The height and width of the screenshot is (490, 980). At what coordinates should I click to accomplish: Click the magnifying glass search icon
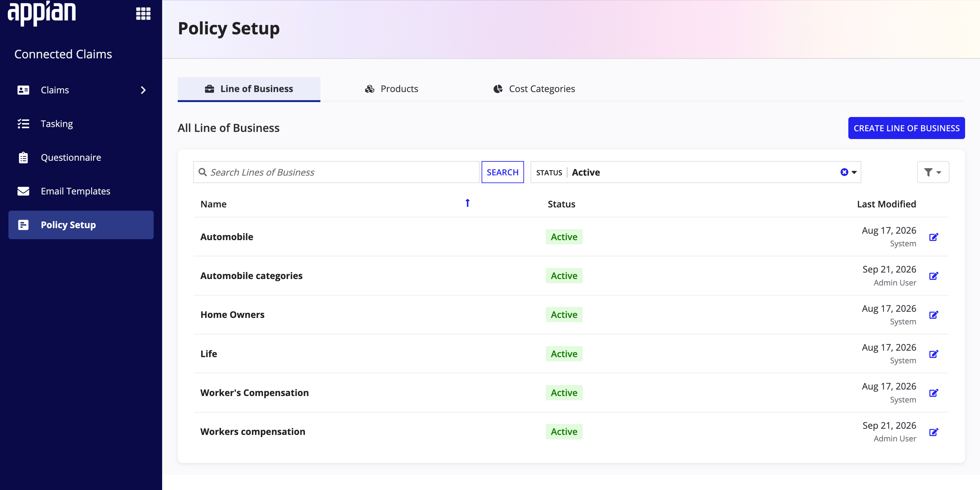coord(203,172)
